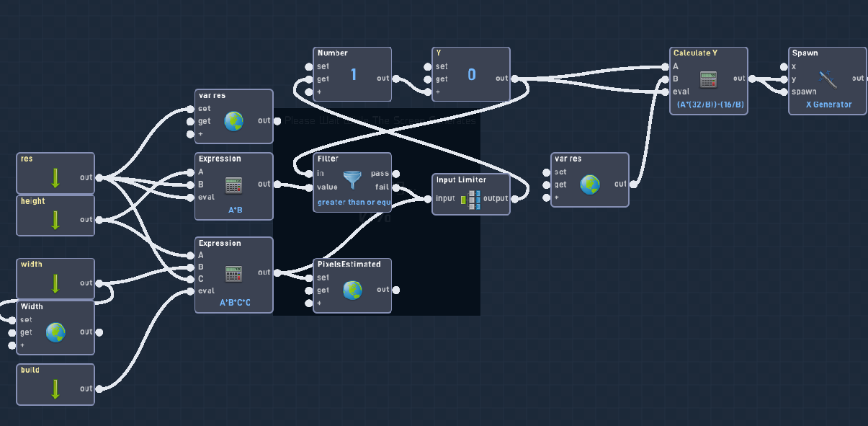Viewport: 868px width, 426px height.
Task: Click the get port of Width variable node
Action: tap(12, 333)
